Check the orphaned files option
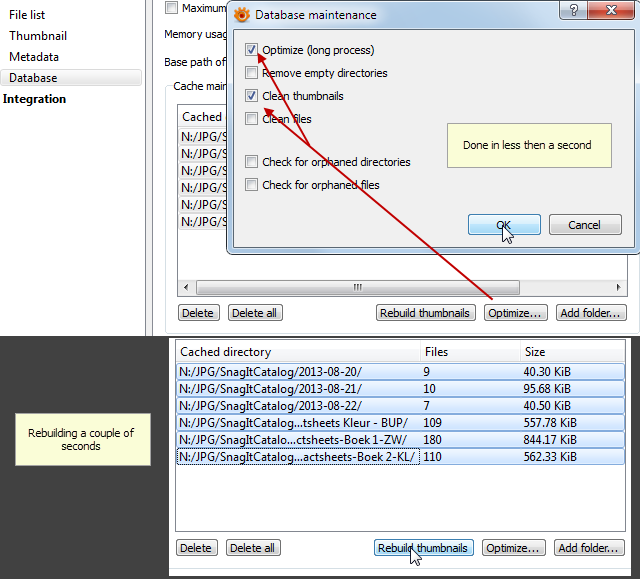Viewport: 640px width, 579px height. point(251,185)
